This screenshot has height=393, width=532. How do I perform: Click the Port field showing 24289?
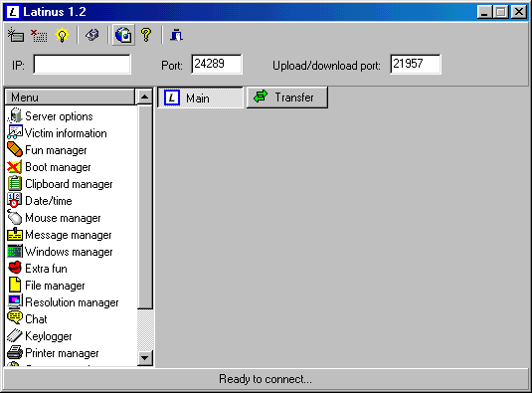click(217, 64)
